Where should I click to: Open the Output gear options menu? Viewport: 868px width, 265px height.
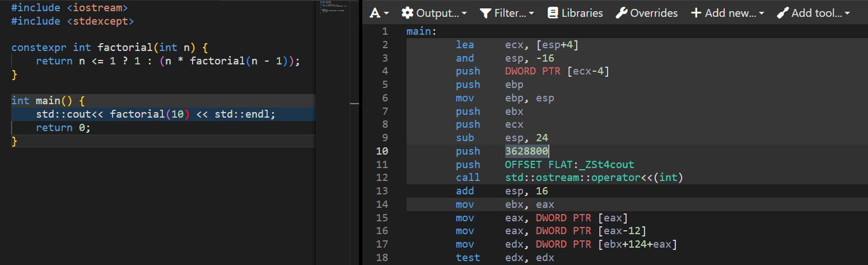point(434,13)
